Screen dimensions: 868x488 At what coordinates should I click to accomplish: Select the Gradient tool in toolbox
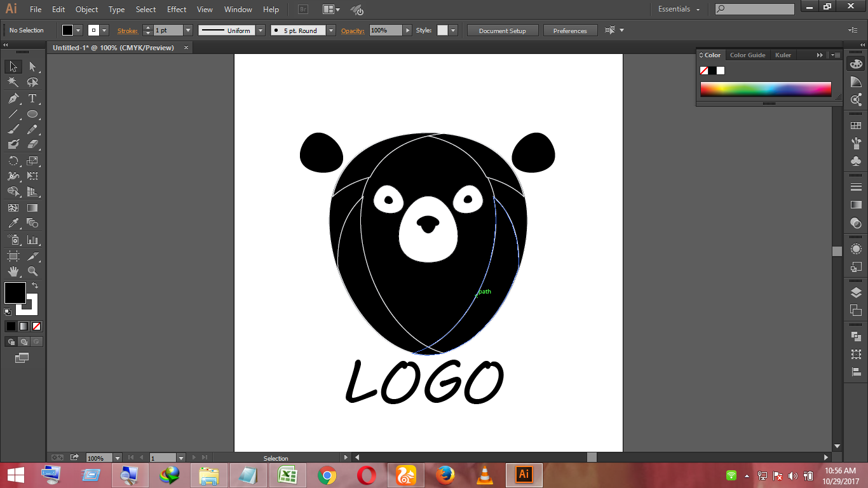(33, 208)
